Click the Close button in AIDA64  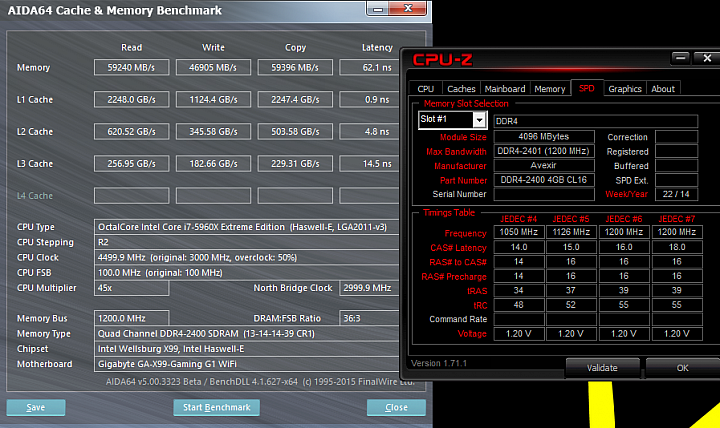tap(396, 407)
